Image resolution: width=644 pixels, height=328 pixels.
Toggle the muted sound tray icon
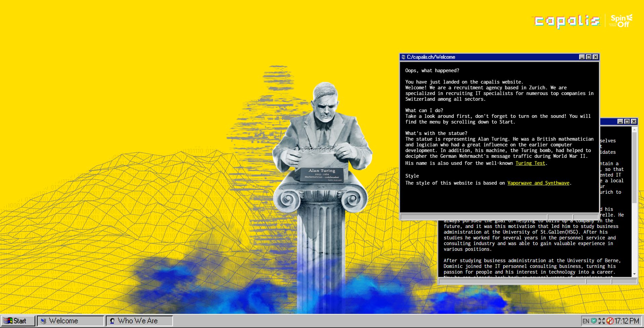click(x=610, y=321)
